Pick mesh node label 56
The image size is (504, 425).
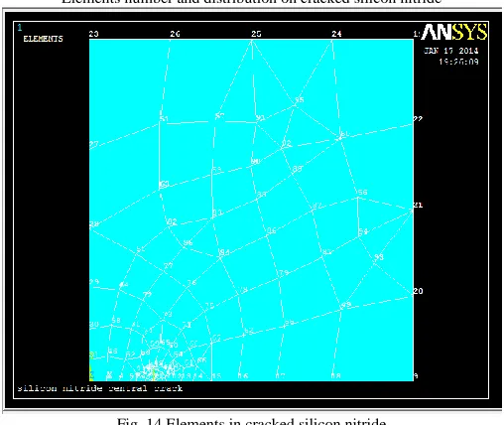[363, 192]
